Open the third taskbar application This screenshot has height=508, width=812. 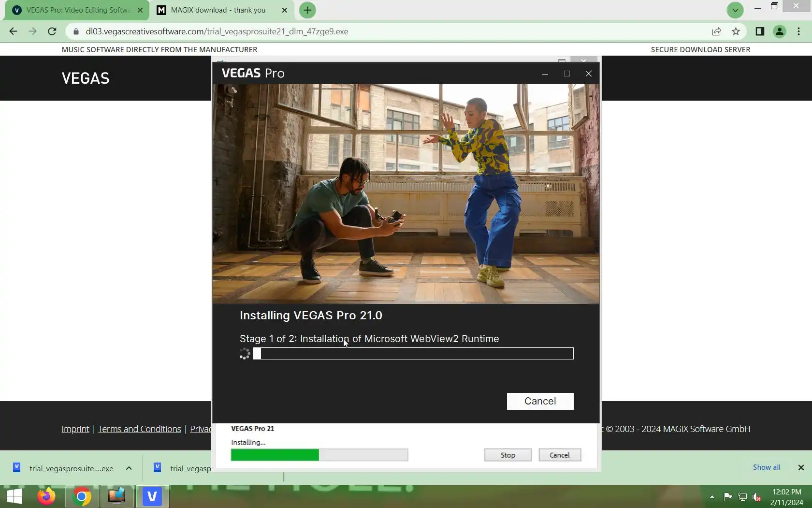click(116, 496)
